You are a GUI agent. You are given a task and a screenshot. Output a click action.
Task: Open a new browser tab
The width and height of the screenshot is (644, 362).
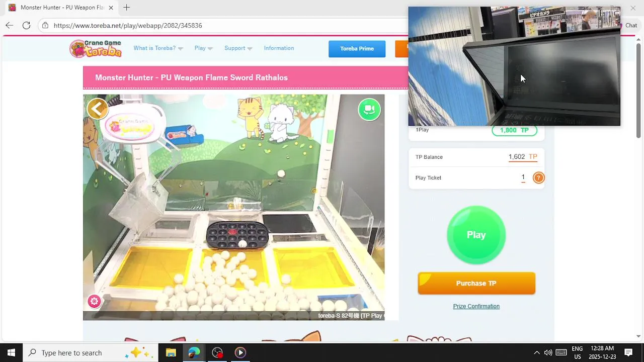coord(126,8)
